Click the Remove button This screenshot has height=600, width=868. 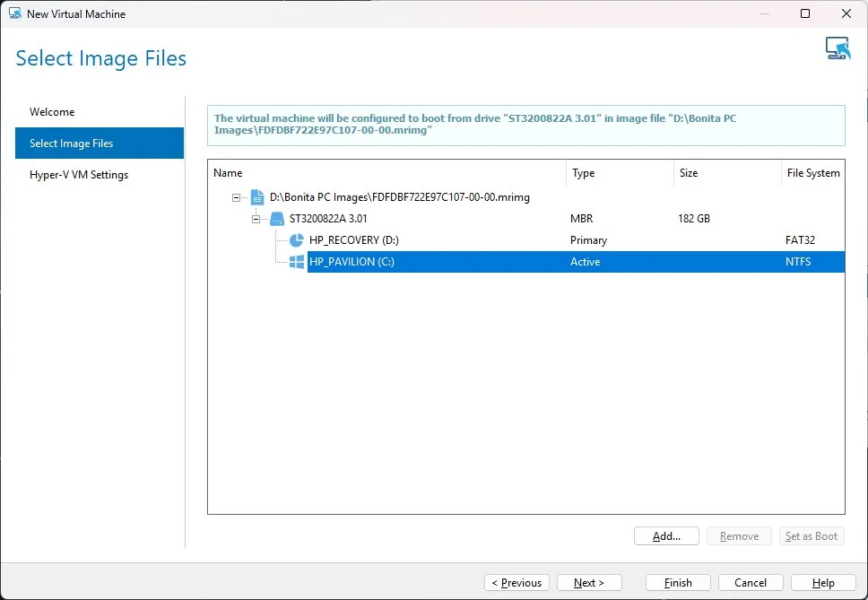tap(739, 536)
